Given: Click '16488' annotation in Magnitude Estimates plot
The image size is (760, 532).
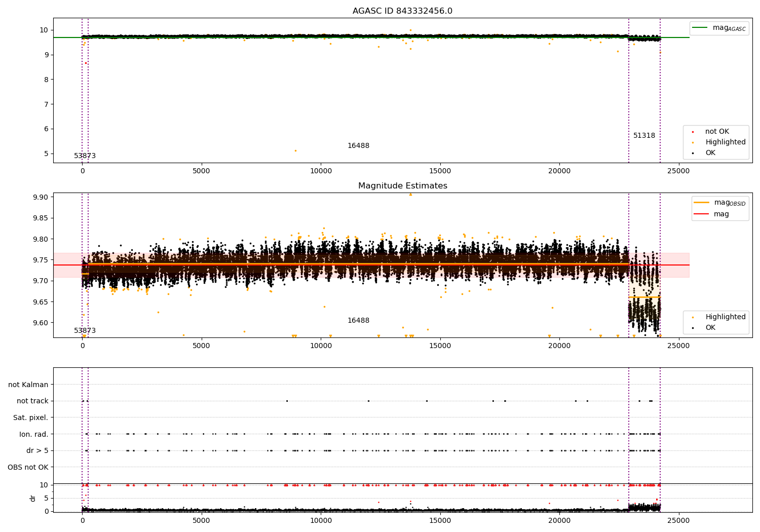Looking at the screenshot, I should [358, 321].
